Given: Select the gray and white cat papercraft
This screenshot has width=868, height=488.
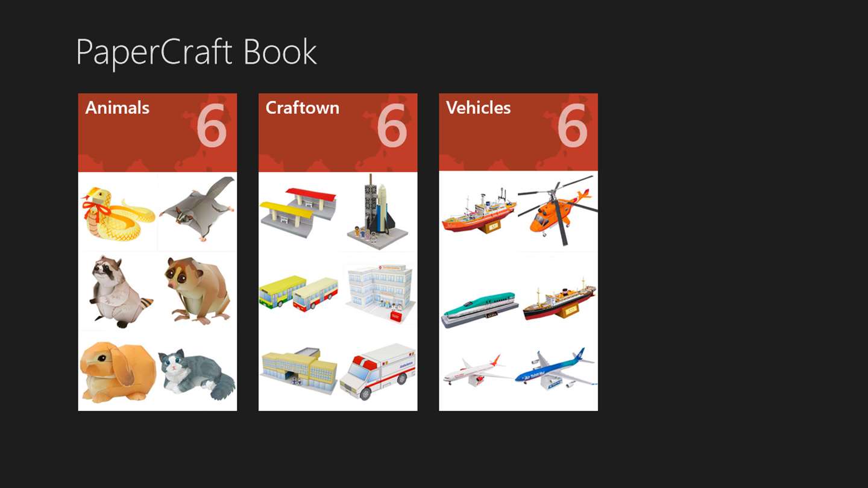Looking at the screenshot, I should click(197, 371).
